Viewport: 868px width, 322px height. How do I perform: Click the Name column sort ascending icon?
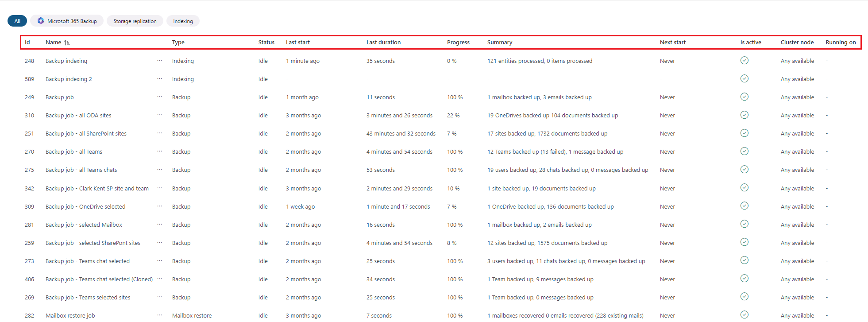point(67,43)
